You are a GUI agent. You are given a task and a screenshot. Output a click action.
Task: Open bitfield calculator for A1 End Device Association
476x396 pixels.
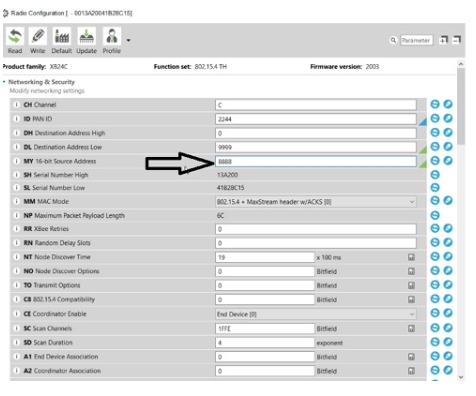(411, 357)
